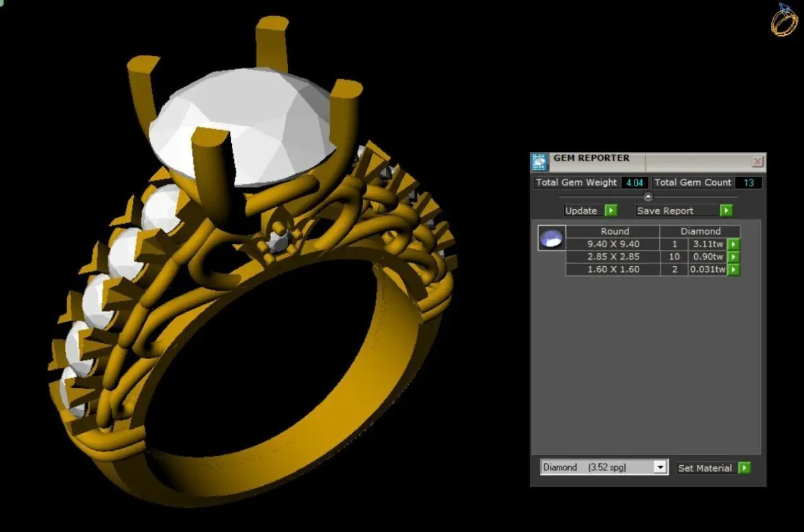Click the round gem shape thumbnail

pyautogui.click(x=551, y=238)
